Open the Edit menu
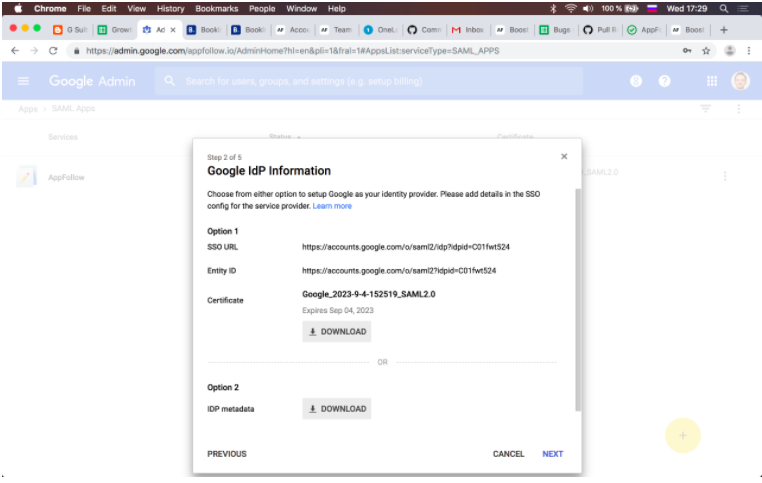762x483 pixels. [108, 9]
